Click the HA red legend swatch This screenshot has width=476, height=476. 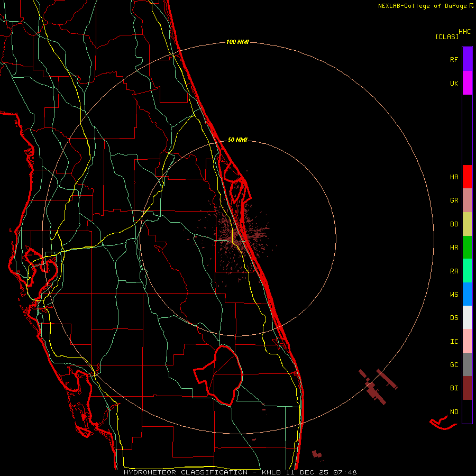point(467,177)
